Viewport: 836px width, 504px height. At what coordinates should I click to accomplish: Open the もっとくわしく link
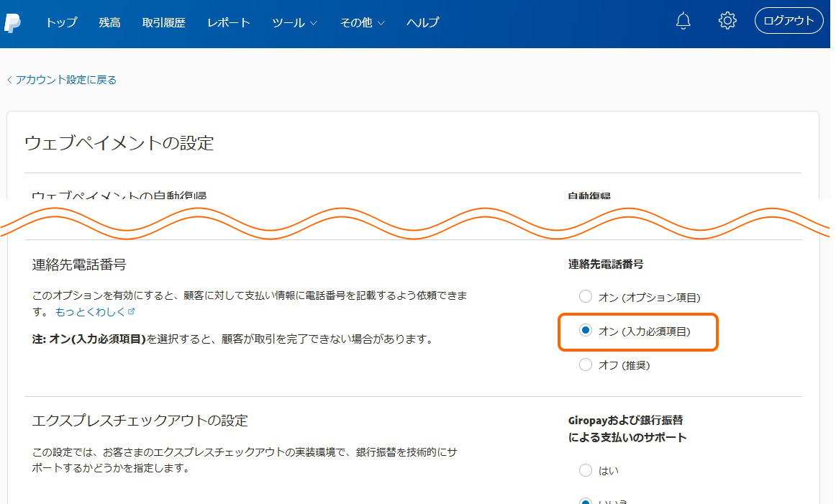pyautogui.click(x=90, y=312)
